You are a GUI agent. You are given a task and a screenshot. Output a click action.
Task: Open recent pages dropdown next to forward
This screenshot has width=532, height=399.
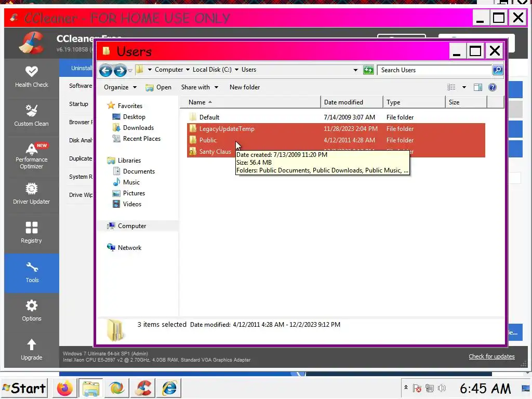click(130, 71)
